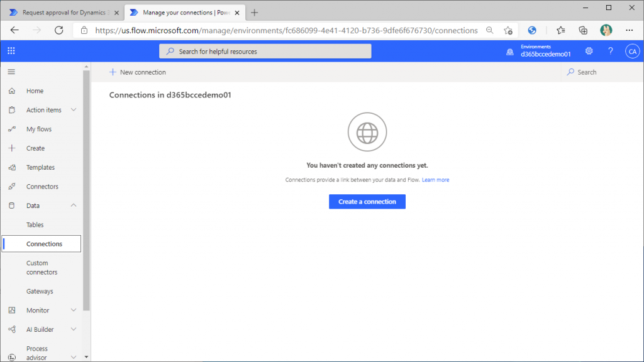Open the Settings gear icon
This screenshot has width=644, height=362.
pos(589,51)
